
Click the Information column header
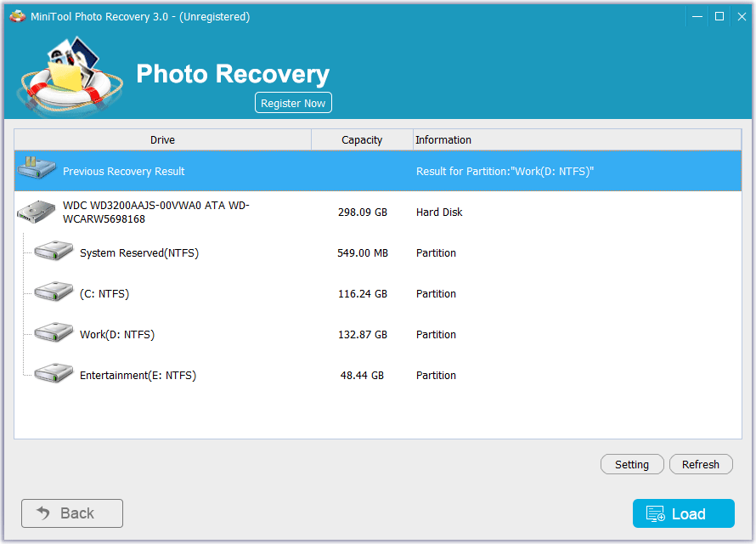coord(577,140)
